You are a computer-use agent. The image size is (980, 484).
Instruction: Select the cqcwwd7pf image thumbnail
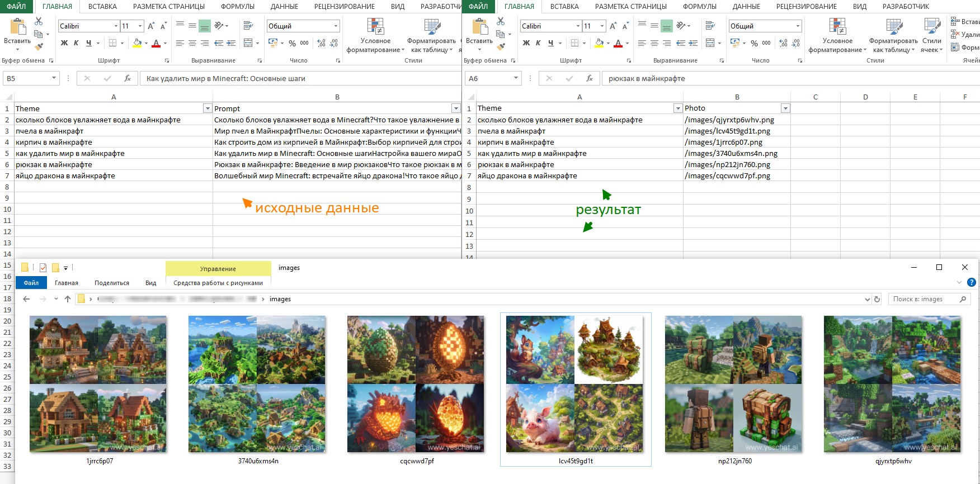coord(416,384)
